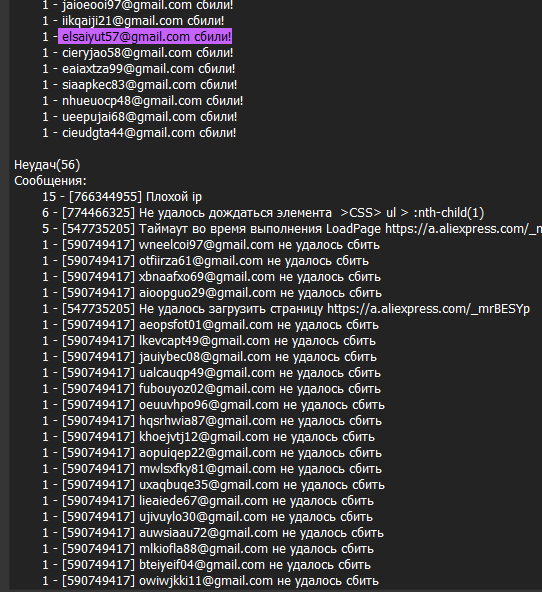The image size is (542, 592).
Task: Click the highlighted elsaiyut57@gmail.com line
Action: (x=145, y=37)
